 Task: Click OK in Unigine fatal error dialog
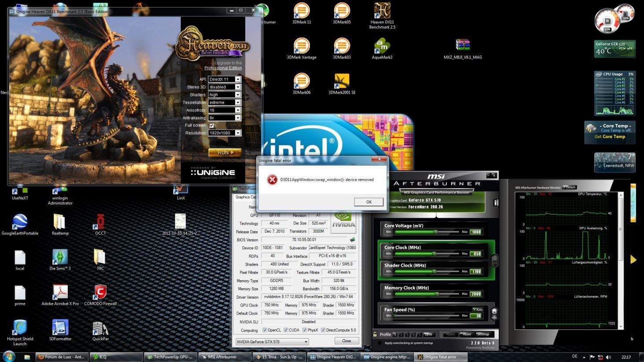pos(368,202)
